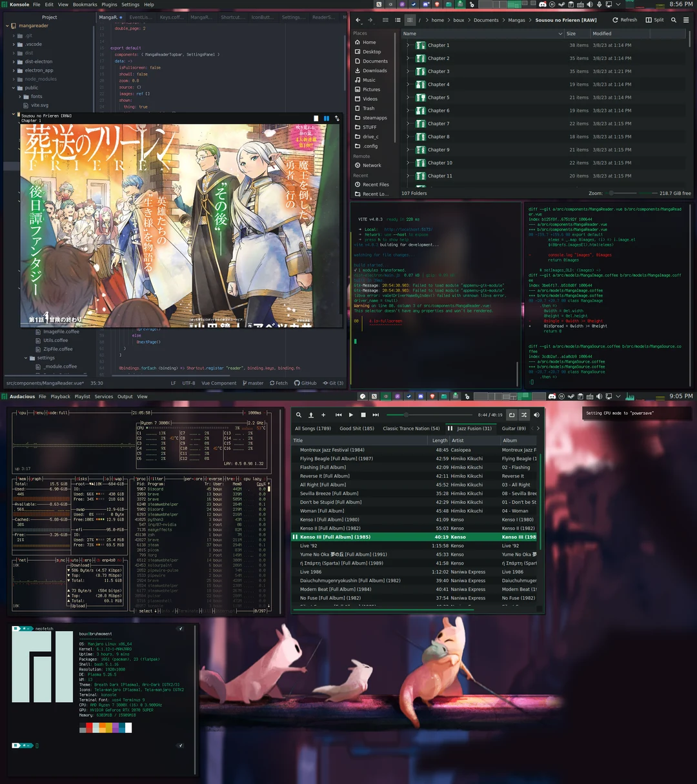Click Refresh in the file manager toolbar
This screenshot has height=784, width=697.
click(x=623, y=20)
